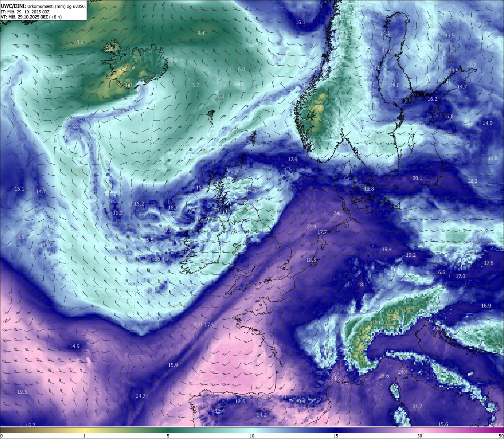Click the 15.1 value at the western edge

(19, 189)
